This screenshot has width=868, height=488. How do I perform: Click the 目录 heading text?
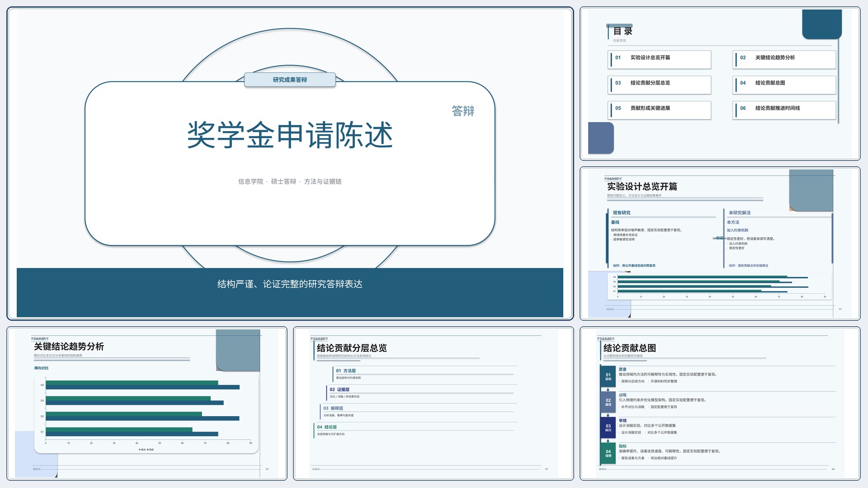click(x=623, y=31)
